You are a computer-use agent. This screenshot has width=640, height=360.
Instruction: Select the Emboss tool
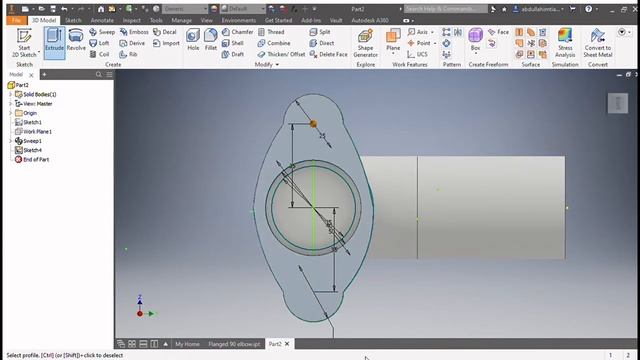(x=134, y=32)
